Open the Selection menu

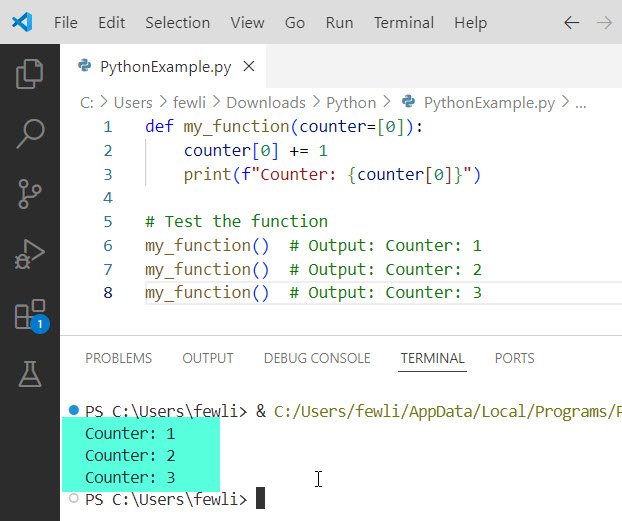177,23
